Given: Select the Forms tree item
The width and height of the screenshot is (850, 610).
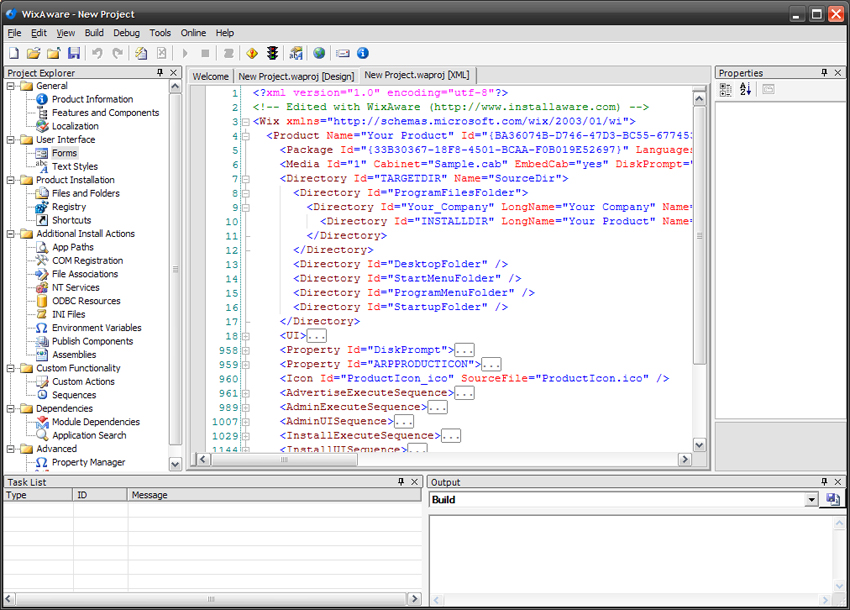Looking at the screenshot, I should [64, 153].
